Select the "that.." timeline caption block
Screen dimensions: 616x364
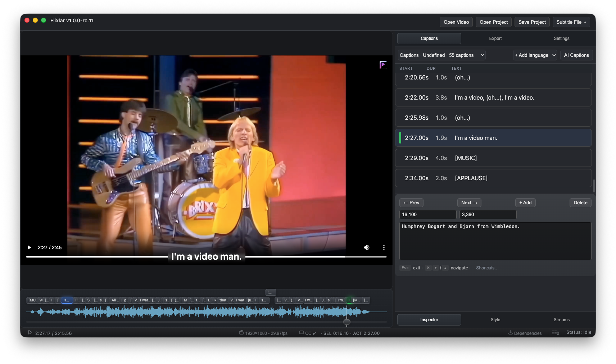[x=223, y=300]
